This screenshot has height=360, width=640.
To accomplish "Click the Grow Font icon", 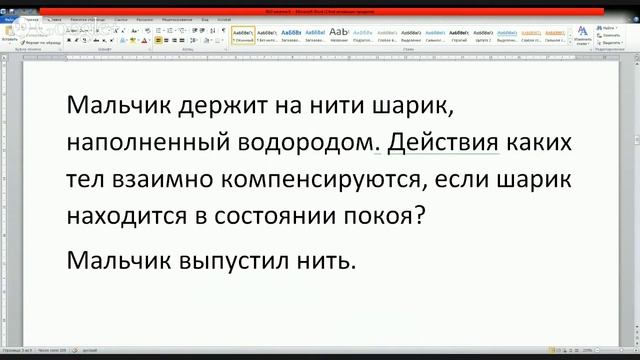I will pos(116,31).
